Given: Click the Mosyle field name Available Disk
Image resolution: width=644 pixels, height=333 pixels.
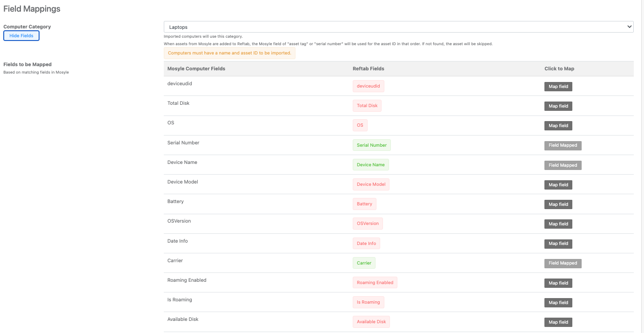Looking at the screenshot, I should pyautogui.click(x=183, y=319).
